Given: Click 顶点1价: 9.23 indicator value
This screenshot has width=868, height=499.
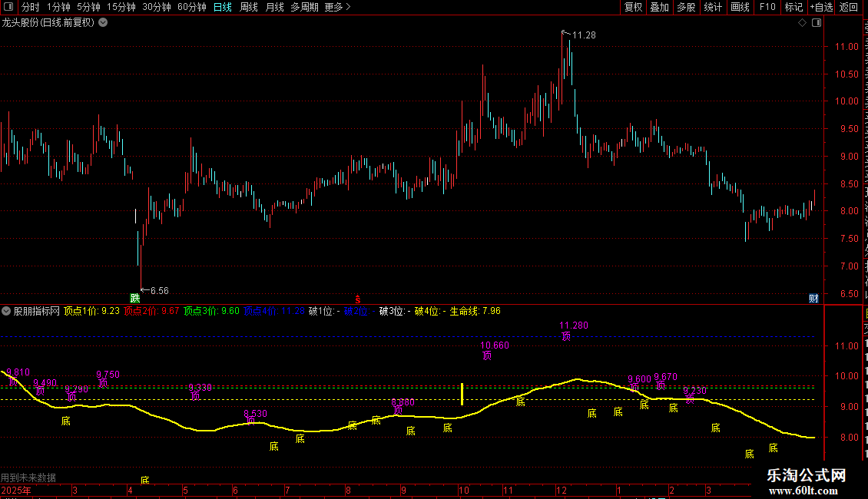Looking at the screenshot, I should [x=92, y=311].
